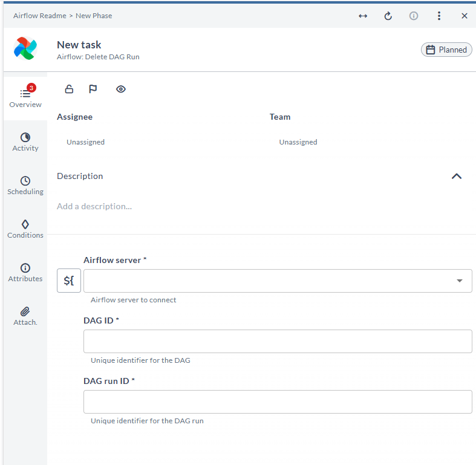Toggle the lock task icon

pyautogui.click(x=69, y=89)
